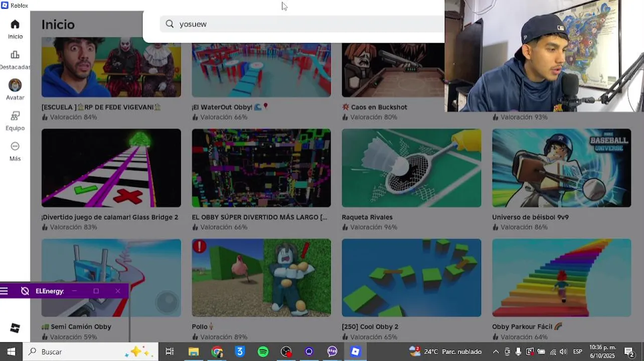The height and width of the screenshot is (361, 644).
Task: Click the Buscar taskbar search box
Action: click(x=91, y=351)
